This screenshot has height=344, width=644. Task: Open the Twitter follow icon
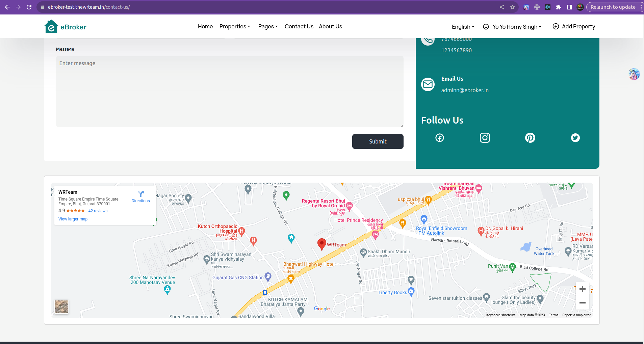[x=575, y=138]
